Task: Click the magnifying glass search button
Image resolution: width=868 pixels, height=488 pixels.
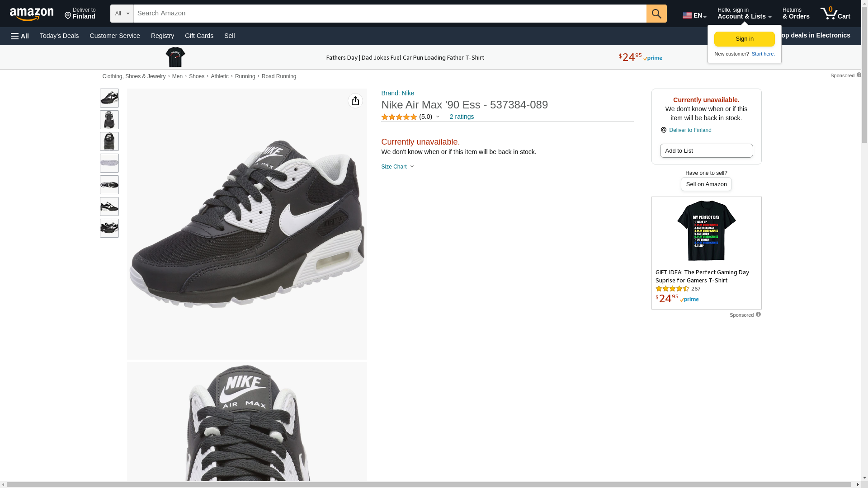Action: coord(656,14)
